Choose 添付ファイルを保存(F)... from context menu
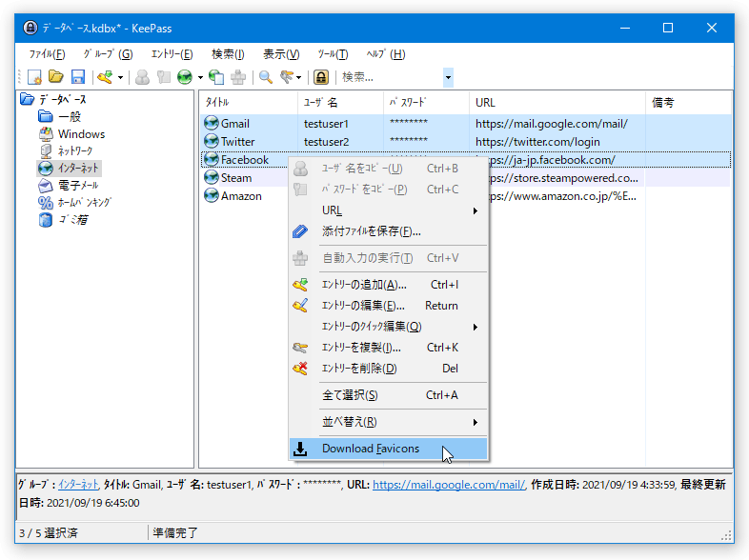Image resolution: width=749 pixels, height=560 pixels. (x=389, y=231)
